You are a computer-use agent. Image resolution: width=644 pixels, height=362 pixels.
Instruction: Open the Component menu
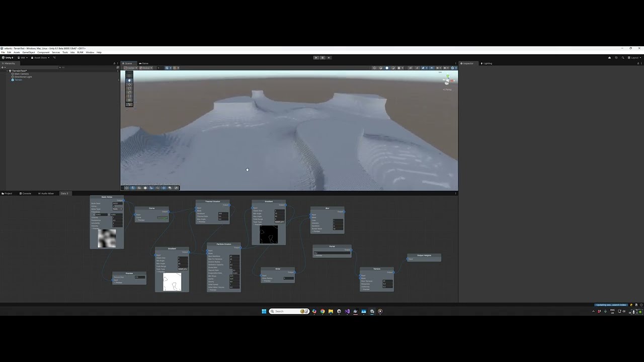43,52
